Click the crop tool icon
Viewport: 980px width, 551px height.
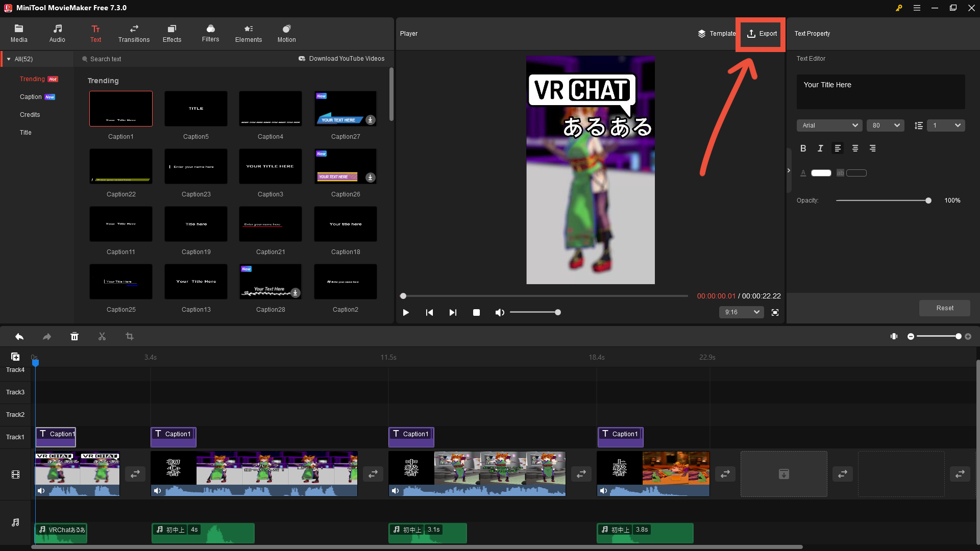pyautogui.click(x=130, y=337)
